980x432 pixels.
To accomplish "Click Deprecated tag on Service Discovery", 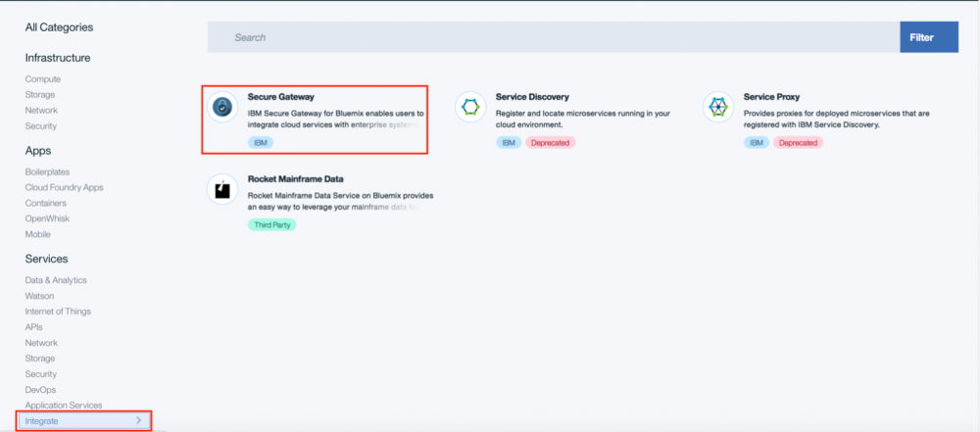I will [x=550, y=143].
